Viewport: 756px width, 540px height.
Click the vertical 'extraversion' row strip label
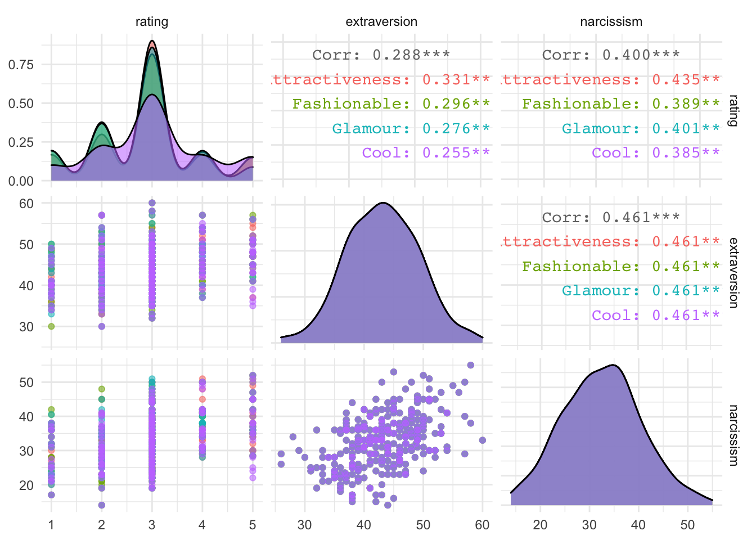pos(733,273)
